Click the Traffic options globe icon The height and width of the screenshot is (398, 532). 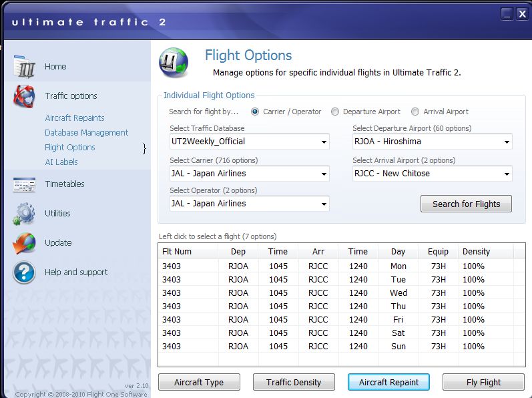(x=24, y=96)
